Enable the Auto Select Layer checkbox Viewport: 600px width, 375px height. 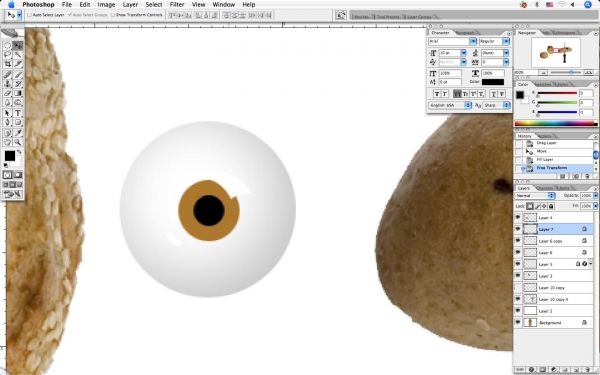(x=29, y=15)
